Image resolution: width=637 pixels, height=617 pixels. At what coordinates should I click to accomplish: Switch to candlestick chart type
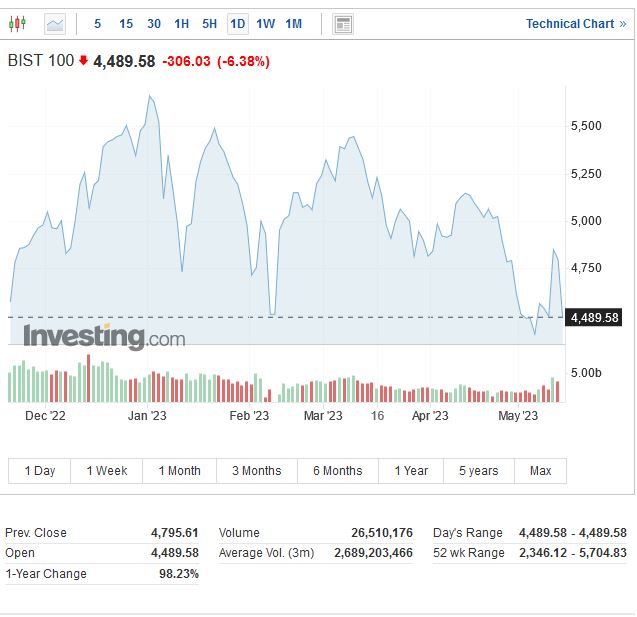18,23
